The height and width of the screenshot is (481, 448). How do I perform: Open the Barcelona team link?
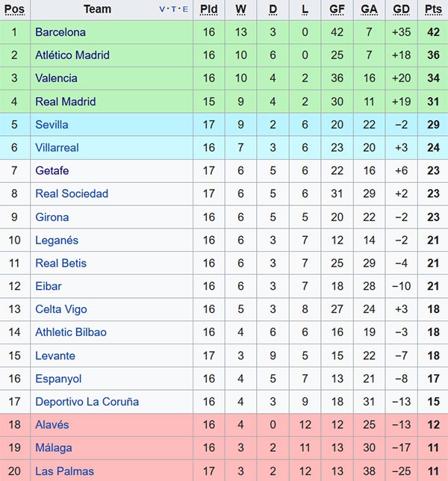(60, 32)
